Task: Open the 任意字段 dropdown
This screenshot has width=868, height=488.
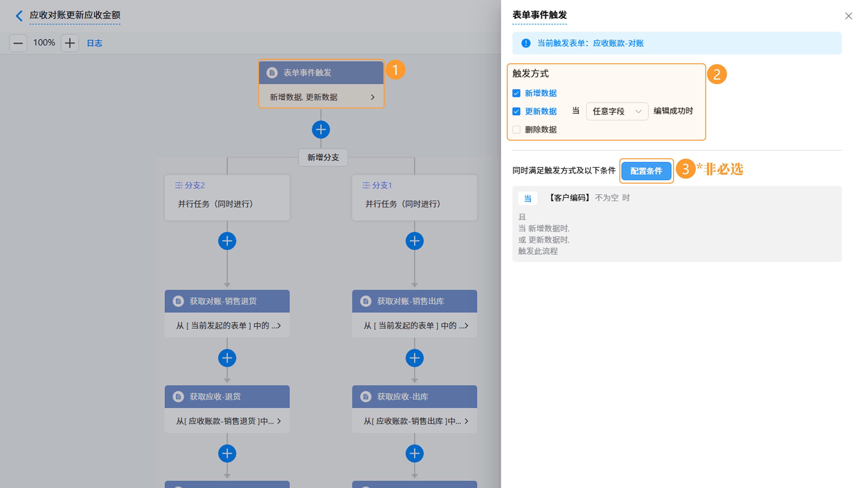Action: point(617,111)
